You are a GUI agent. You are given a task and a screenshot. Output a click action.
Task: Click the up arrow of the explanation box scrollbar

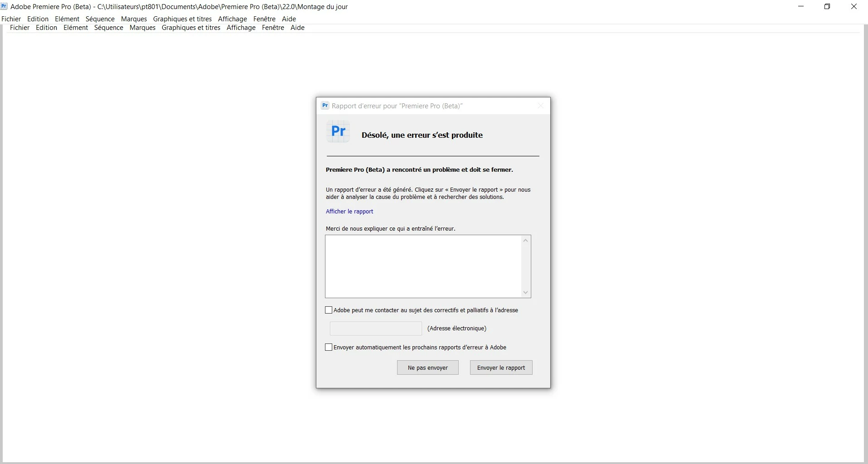coord(526,241)
